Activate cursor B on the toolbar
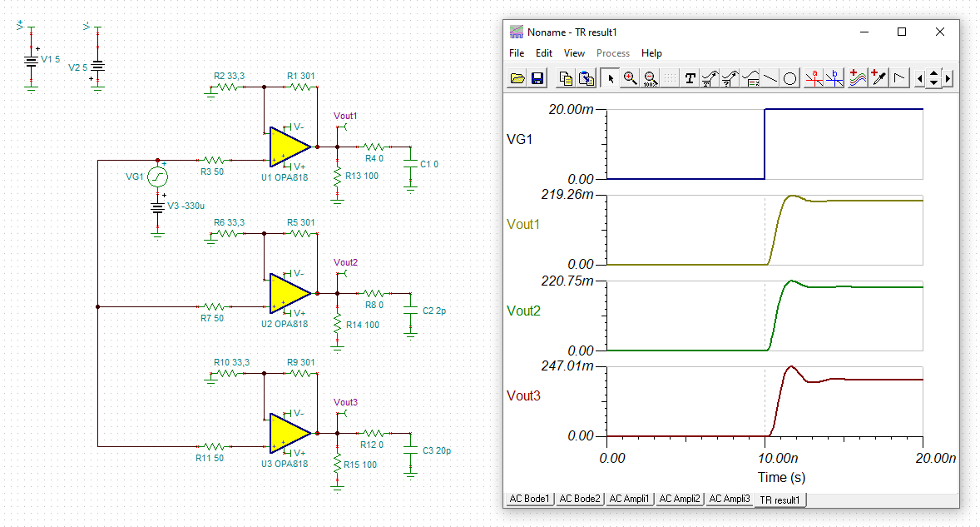This screenshot has height=527, width=980. tap(834, 78)
